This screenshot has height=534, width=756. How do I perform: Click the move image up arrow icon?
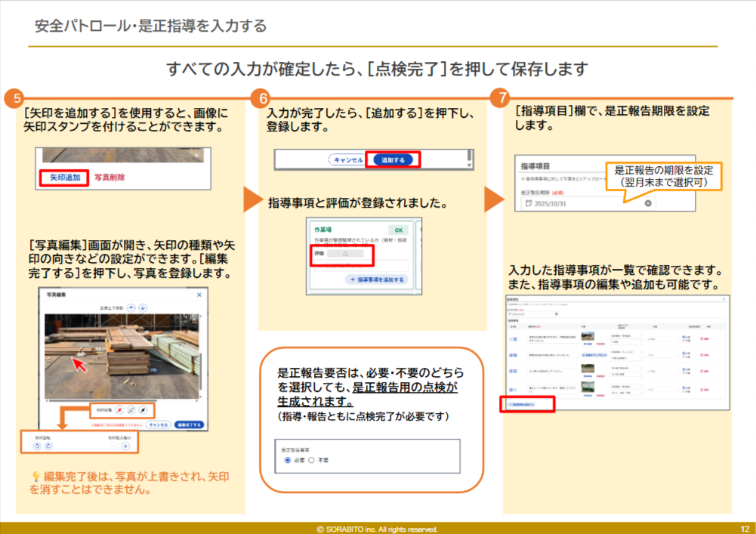click(x=131, y=307)
